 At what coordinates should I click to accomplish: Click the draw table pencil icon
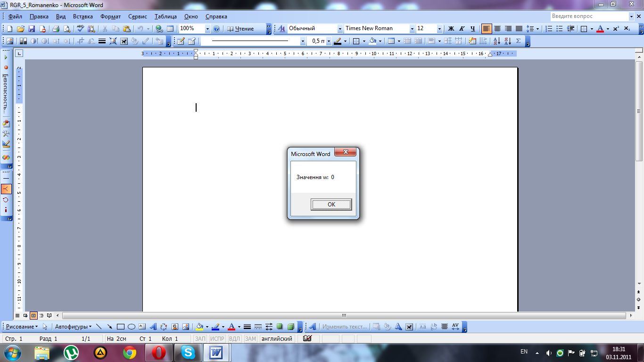click(x=181, y=41)
